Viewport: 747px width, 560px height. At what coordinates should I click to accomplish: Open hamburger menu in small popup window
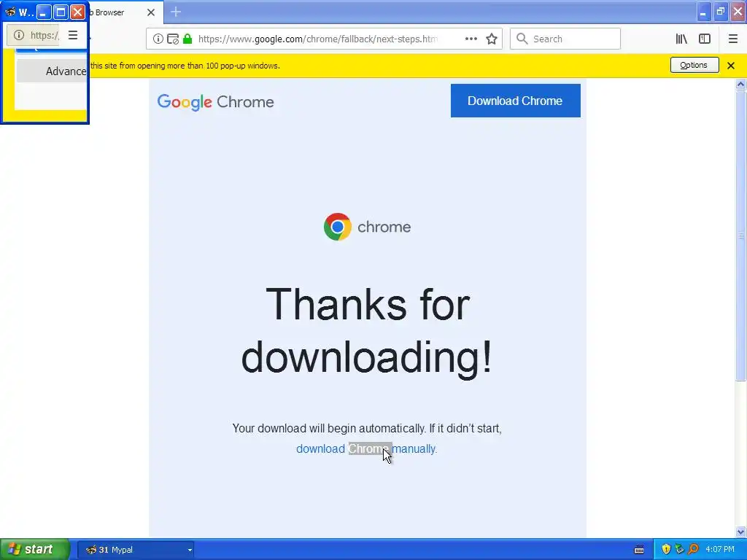[x=73, y=35]
